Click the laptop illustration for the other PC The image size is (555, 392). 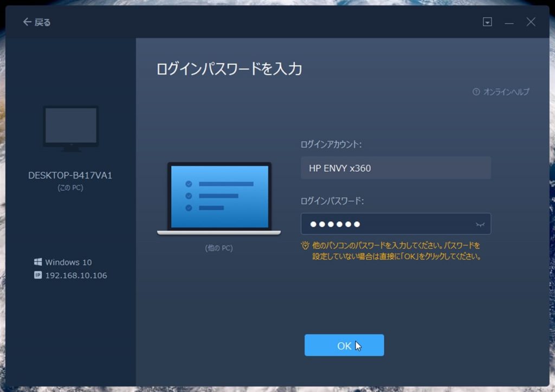(219, 198)
